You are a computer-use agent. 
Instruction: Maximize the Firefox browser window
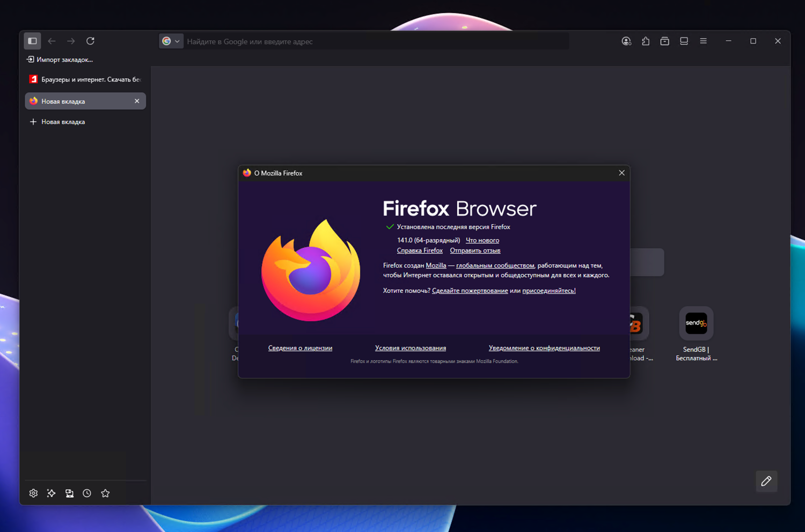click(753, 41)
